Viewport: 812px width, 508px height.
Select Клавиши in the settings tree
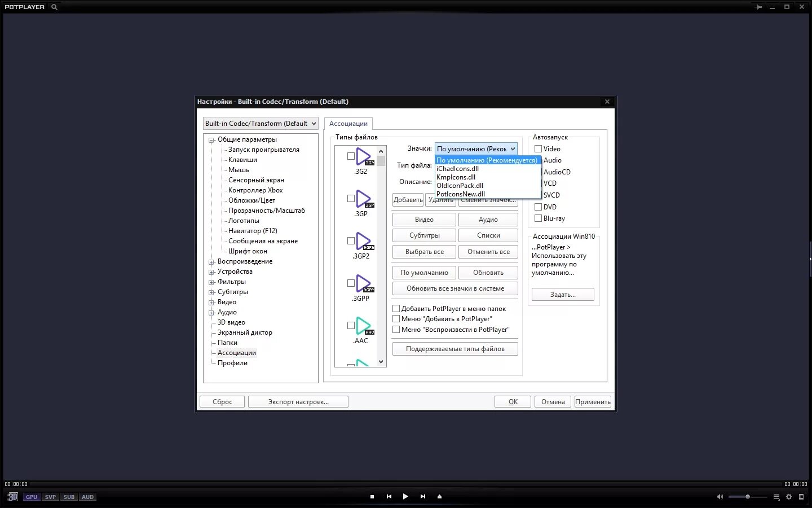coord(242,160)
